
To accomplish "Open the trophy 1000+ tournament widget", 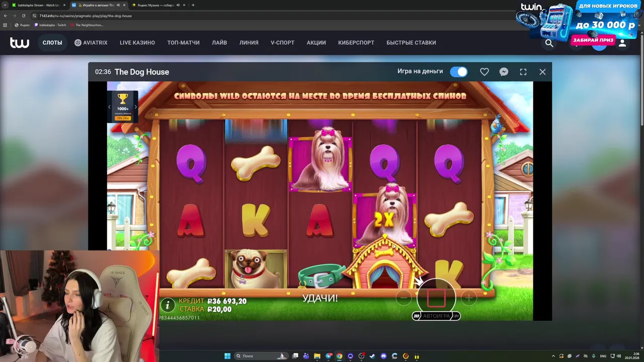I will pyautogui.click(x=123, y=107).
